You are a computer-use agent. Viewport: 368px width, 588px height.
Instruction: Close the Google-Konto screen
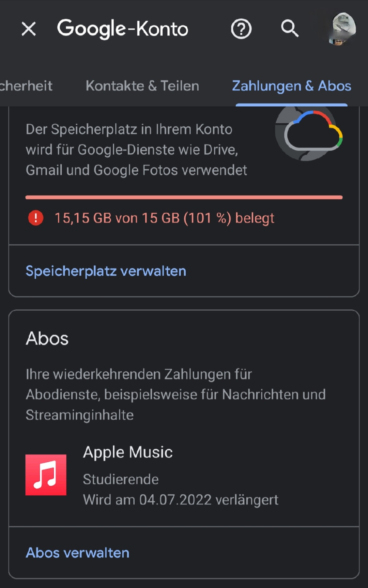[29, 29]
